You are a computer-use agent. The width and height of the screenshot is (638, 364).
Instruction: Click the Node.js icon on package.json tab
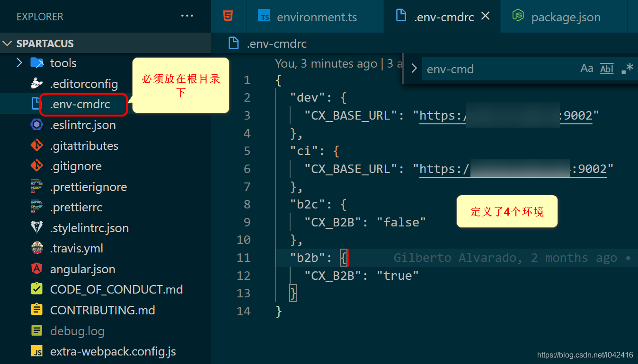518,16
